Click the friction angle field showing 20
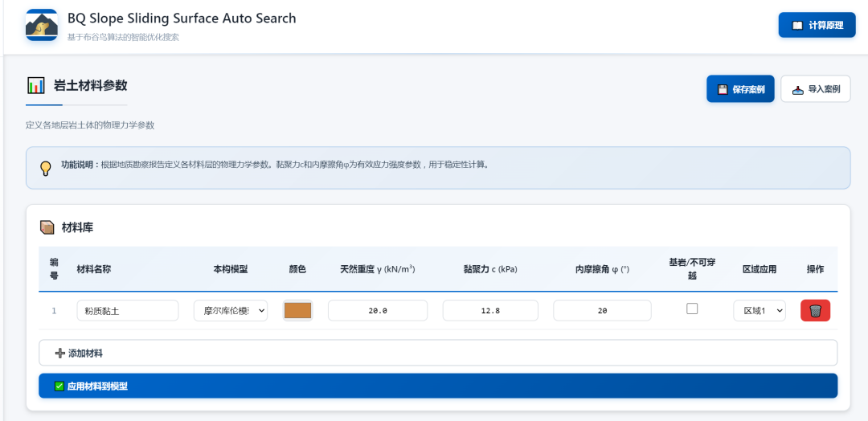 (x=602, y=310)
